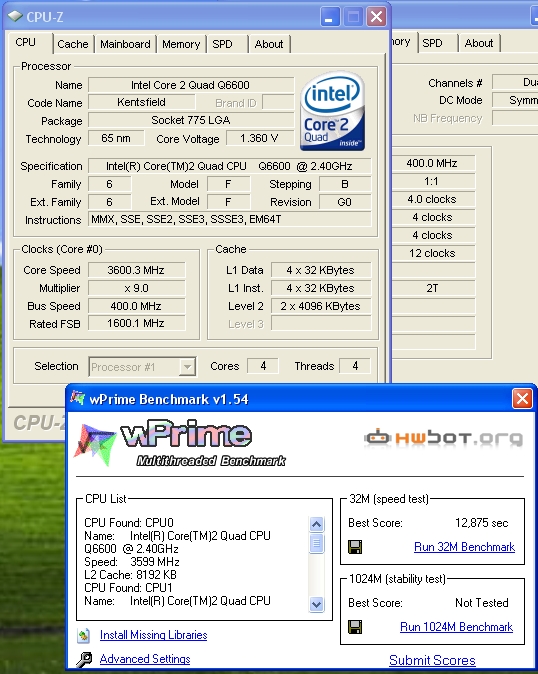Click the processor Name field Q6600

(191, 85)
